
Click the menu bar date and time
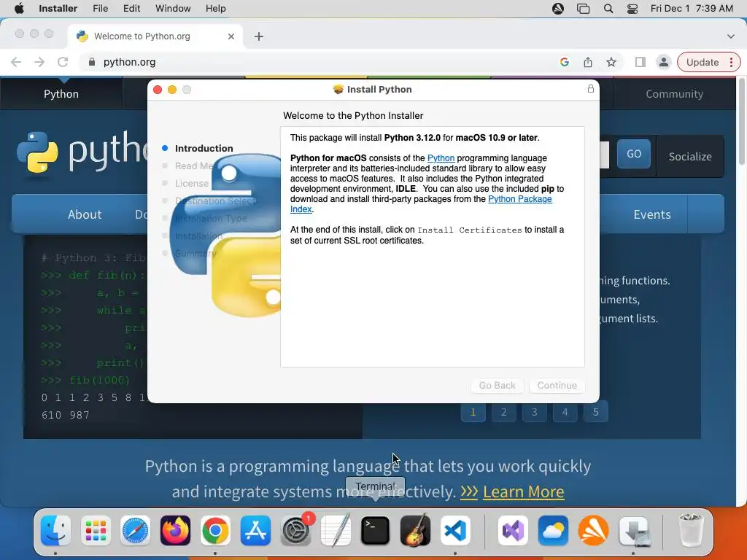click(692, 9)
